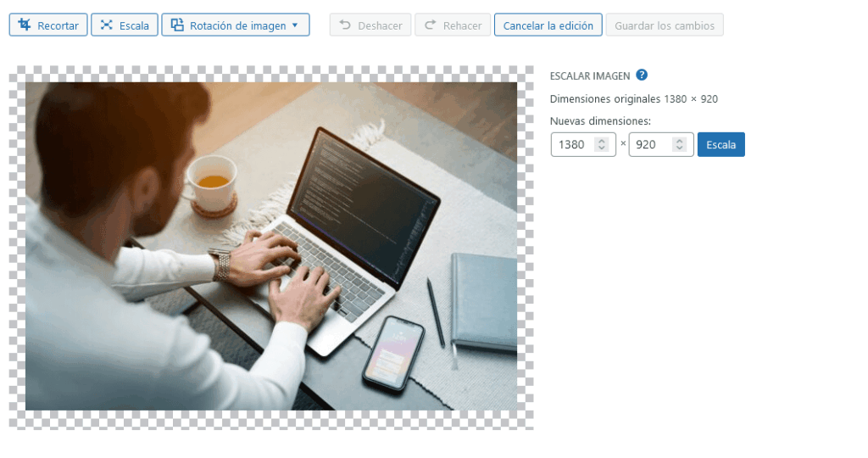The height and width of the screenshot is (458, 868).
Task: Focus the width field showing 1380
Action: click(583, 144)
